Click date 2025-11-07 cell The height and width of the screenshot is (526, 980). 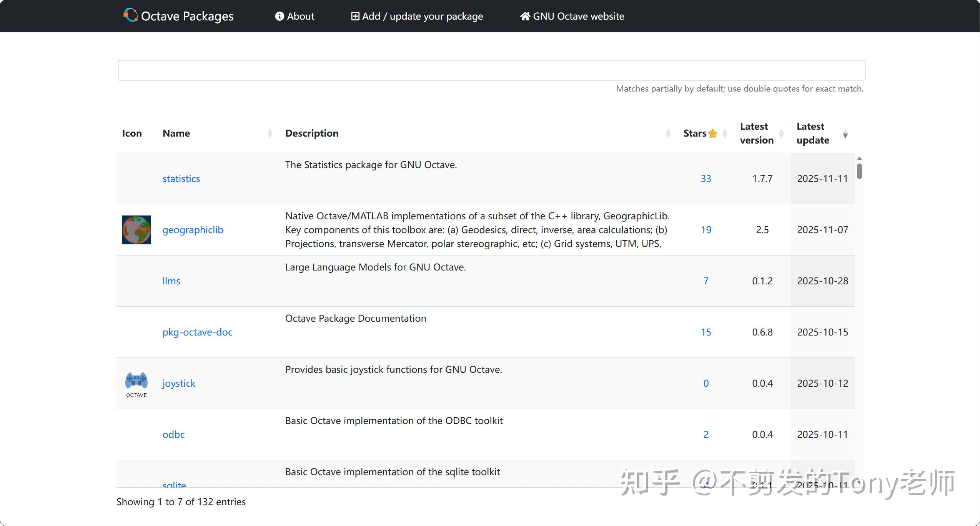point(822,230)
